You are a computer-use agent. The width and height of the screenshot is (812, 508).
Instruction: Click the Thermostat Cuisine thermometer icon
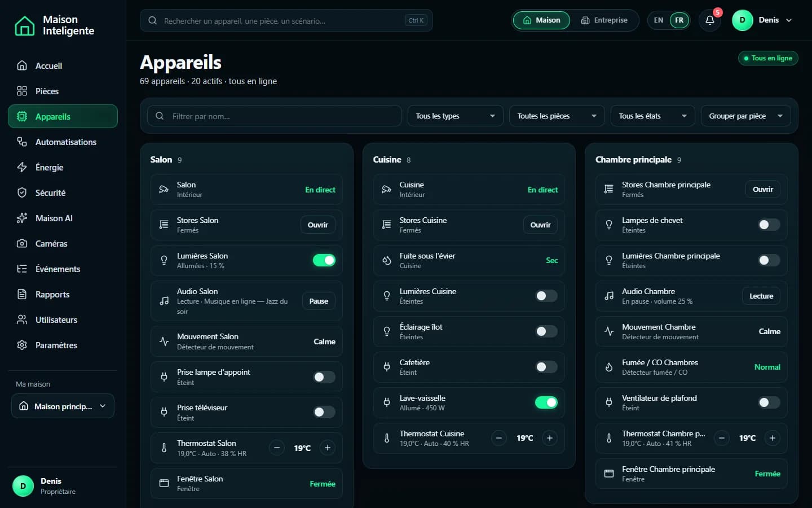pos(387,438)
